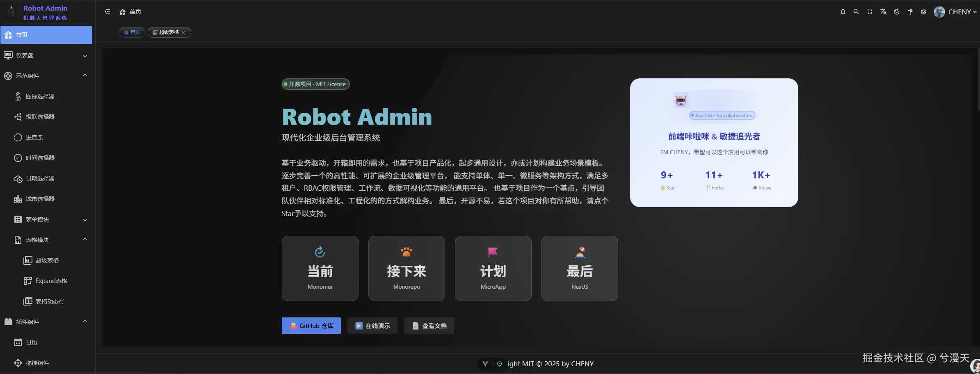980x374 pixels.
Task: Expand the 表单模块 submenu chevron
Action: pyautogui.click(x=85, y=220)
